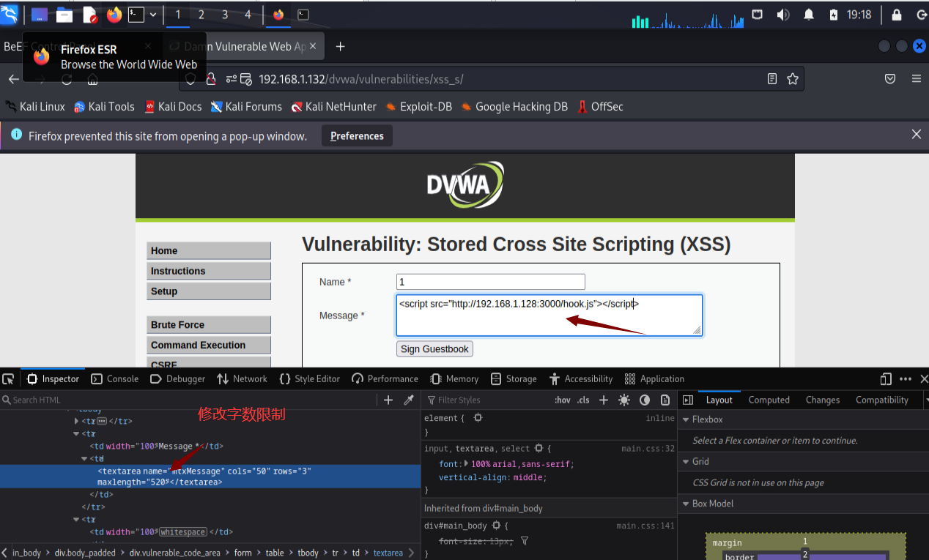Open a new browser tab

click(x=340, y=46)
